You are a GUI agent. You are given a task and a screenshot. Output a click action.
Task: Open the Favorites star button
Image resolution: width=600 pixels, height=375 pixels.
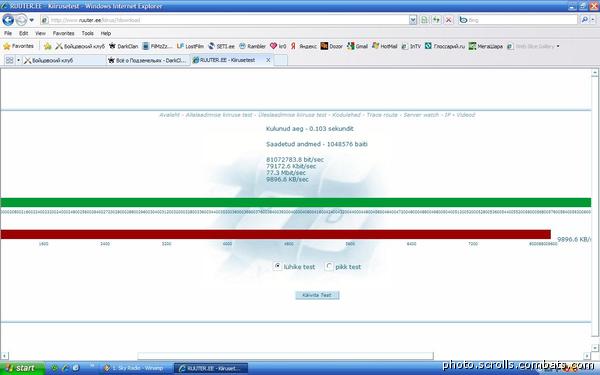click(x=18, y=46)
